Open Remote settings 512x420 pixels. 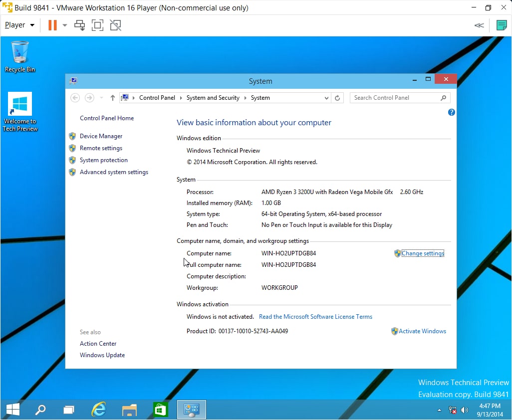[101, 148]
